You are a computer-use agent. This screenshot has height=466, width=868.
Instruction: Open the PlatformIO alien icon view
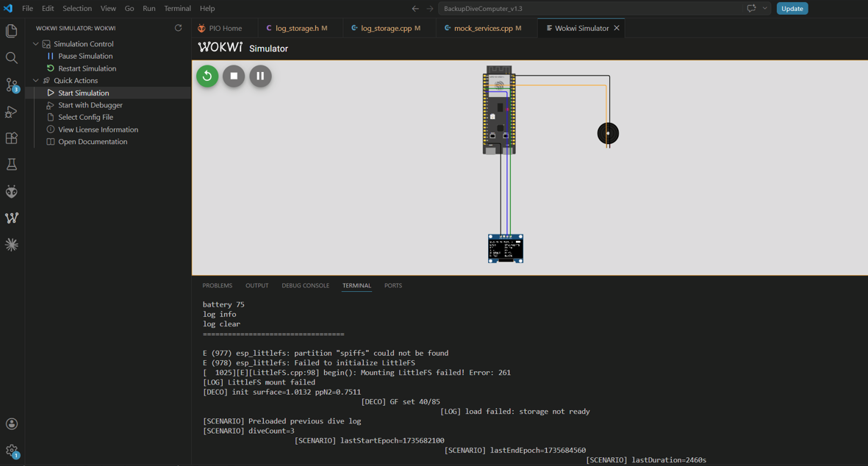click(12, 192)
